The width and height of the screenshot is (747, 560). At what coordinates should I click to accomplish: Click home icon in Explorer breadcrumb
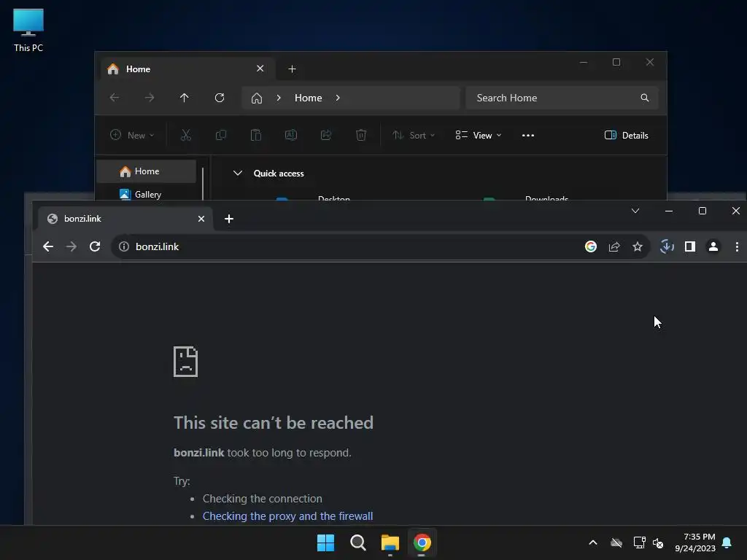coord(257,98)
